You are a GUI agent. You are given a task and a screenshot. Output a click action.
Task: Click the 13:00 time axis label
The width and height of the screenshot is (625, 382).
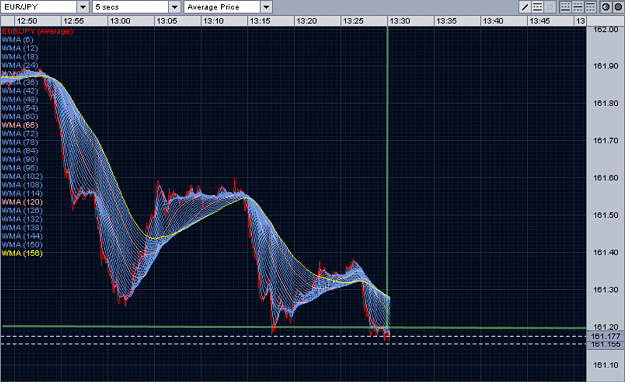tap(120, 21)
